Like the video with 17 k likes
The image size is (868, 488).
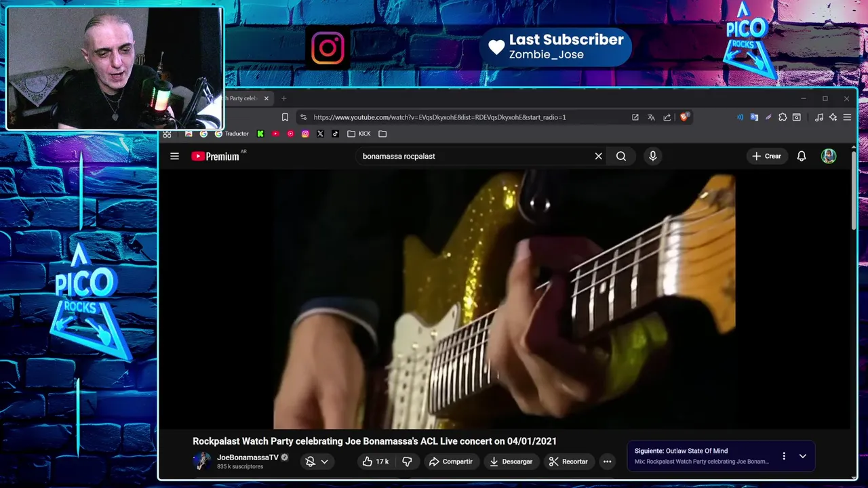[375, 462]
